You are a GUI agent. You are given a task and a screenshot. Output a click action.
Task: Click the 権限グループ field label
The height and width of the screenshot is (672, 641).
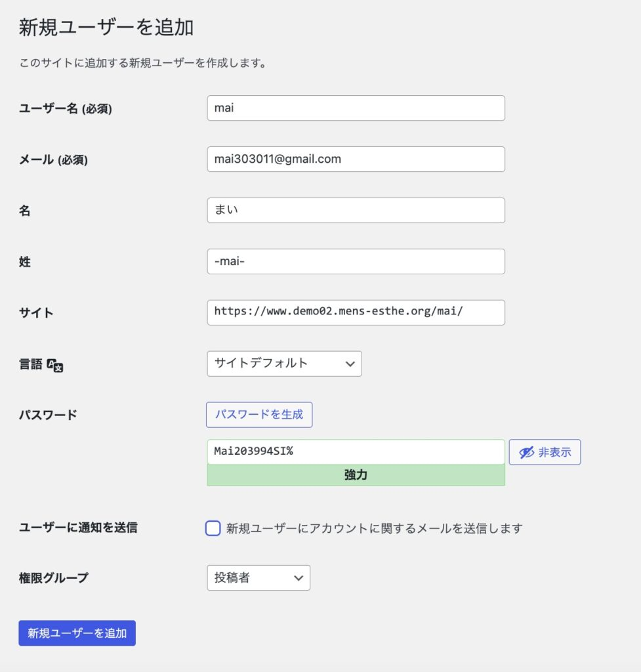tap(53, 578)
